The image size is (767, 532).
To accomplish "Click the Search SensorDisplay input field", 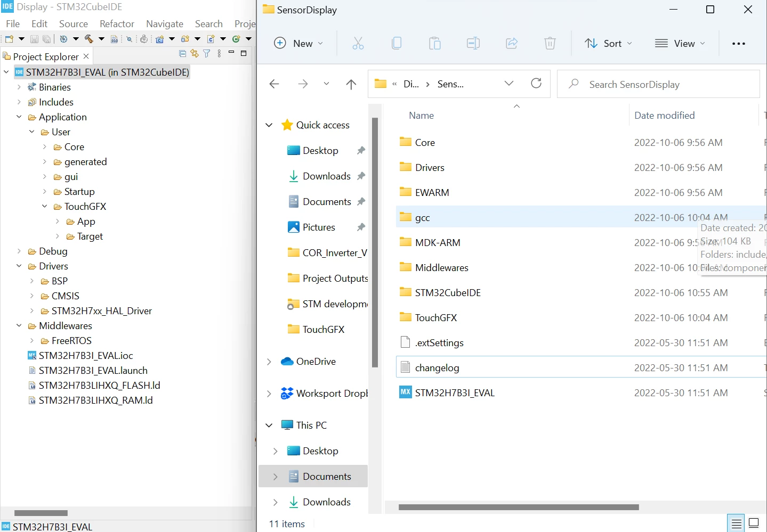I will click(658, 84).
